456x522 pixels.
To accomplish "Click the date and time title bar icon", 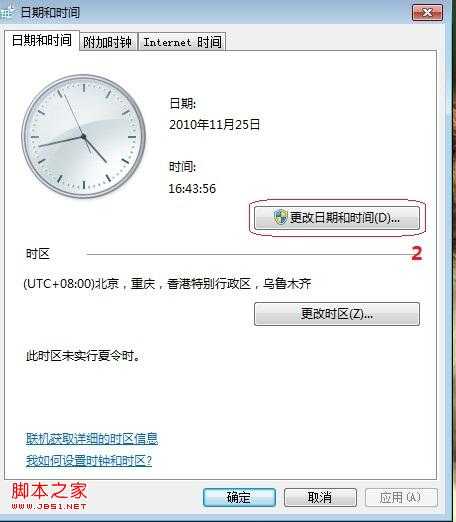I will coord(7,12).
